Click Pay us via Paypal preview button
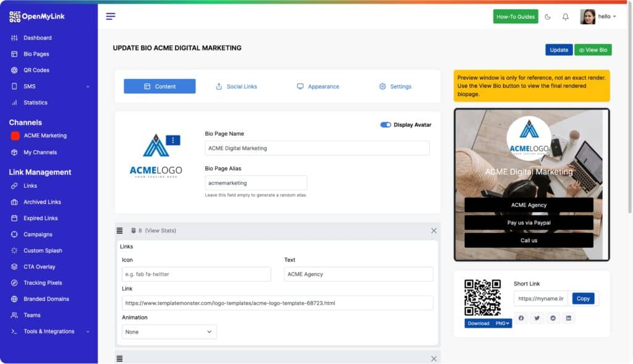This screenshot has height=364, width=633. pyautogui.click(x=529, y=222)
